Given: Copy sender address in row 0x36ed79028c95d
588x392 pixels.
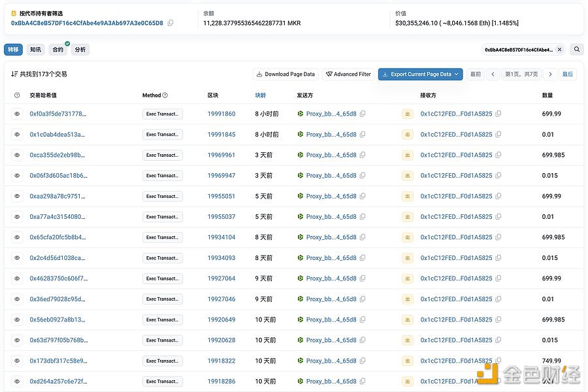Looking at the screenshot, I should tap(363, 299).
